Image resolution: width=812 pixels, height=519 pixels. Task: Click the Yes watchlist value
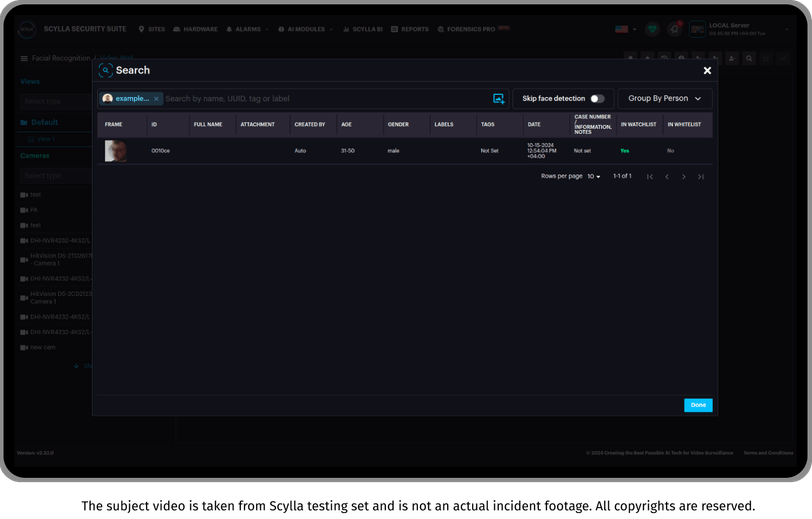(x=625, y=151)
